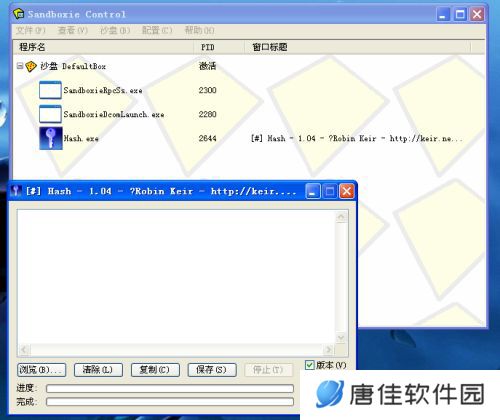
Task: Open the 文件 (F) menu in Sandboxie Control
Action: (x=30, y=30)
